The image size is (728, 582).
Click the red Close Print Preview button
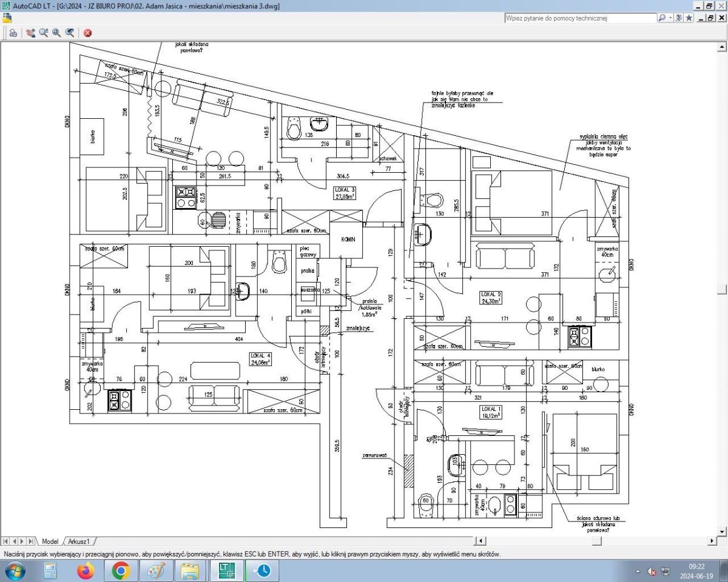coord(87,33)
